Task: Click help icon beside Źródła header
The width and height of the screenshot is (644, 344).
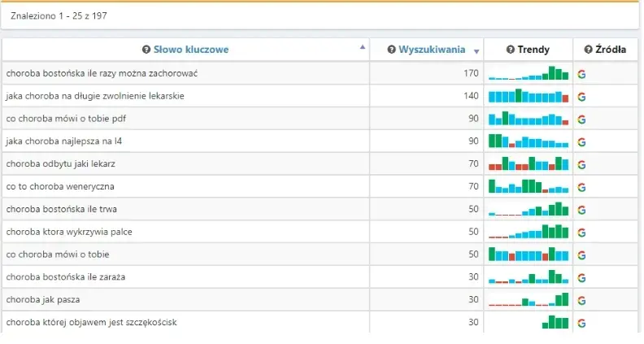Action: tap(589, 50)
